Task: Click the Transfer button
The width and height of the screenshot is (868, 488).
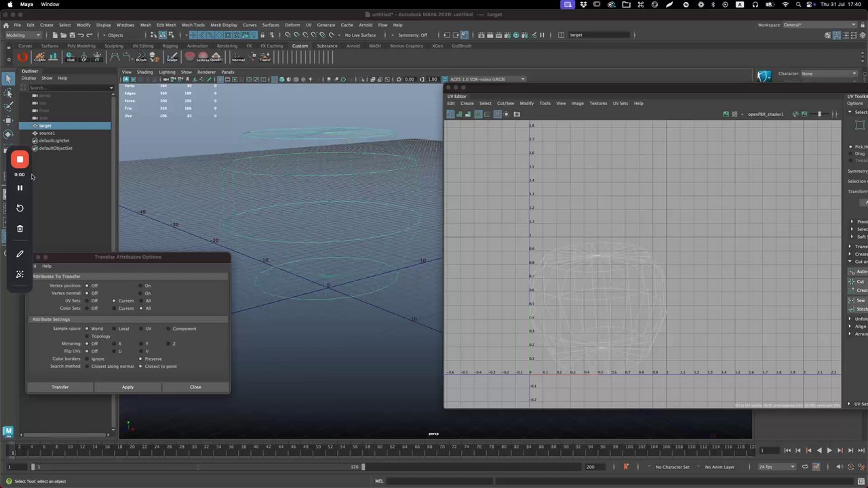Action: point(60,387)
